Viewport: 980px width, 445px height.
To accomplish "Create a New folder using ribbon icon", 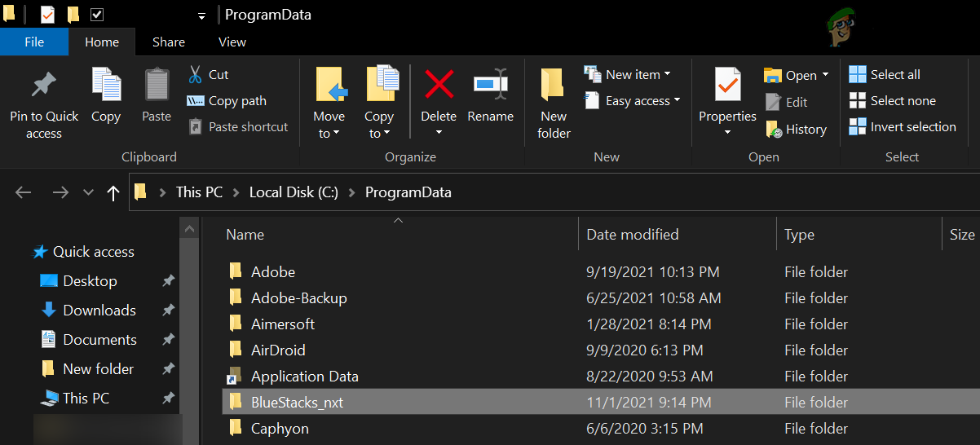I will pos(554,86).
